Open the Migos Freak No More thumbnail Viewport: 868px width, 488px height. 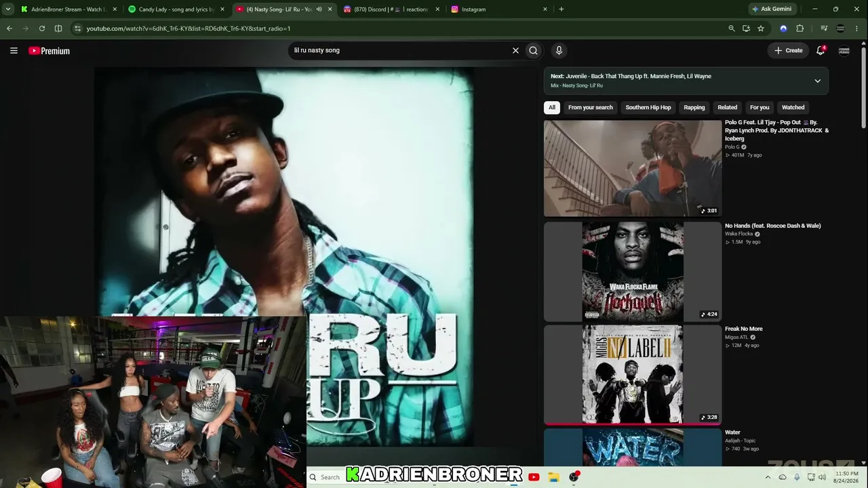pos(633,374)
